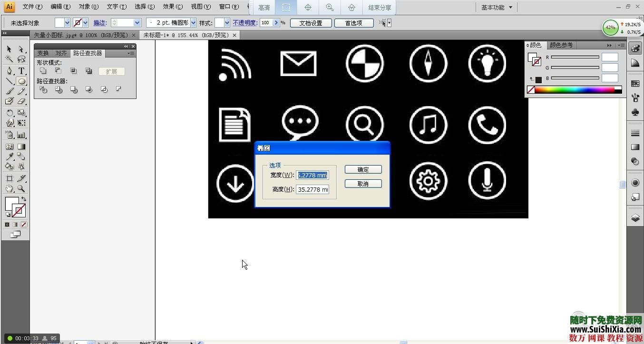Open the 样式 style dropdown

(x=227, y=23)
